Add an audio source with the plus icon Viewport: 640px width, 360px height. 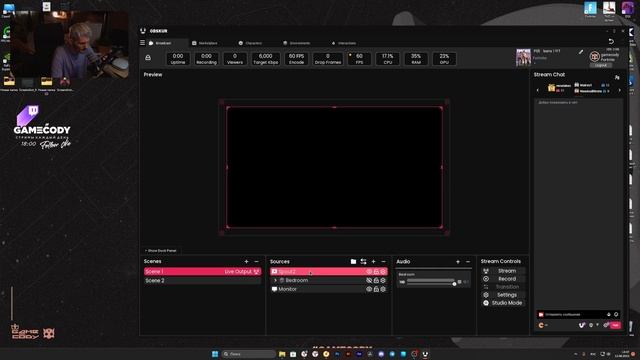(x=458, y=262)
